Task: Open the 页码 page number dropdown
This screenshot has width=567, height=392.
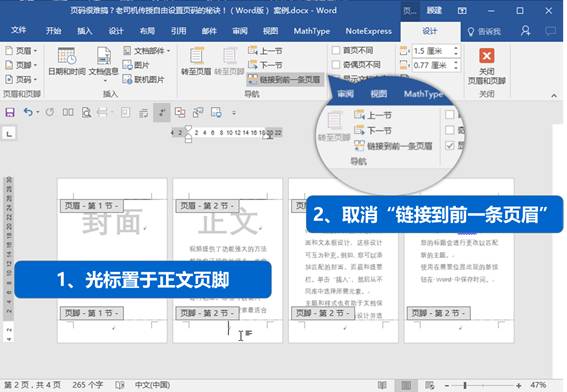Action: [21, 79]
